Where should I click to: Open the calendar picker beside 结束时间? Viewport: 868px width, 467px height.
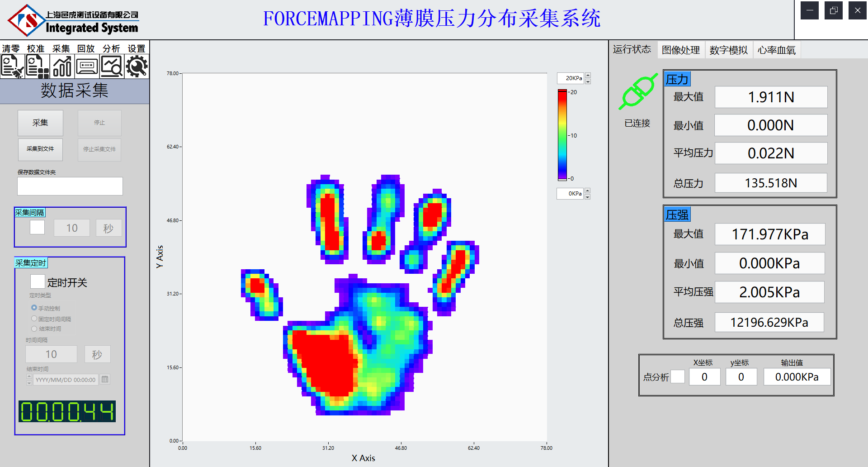[104, 379]
